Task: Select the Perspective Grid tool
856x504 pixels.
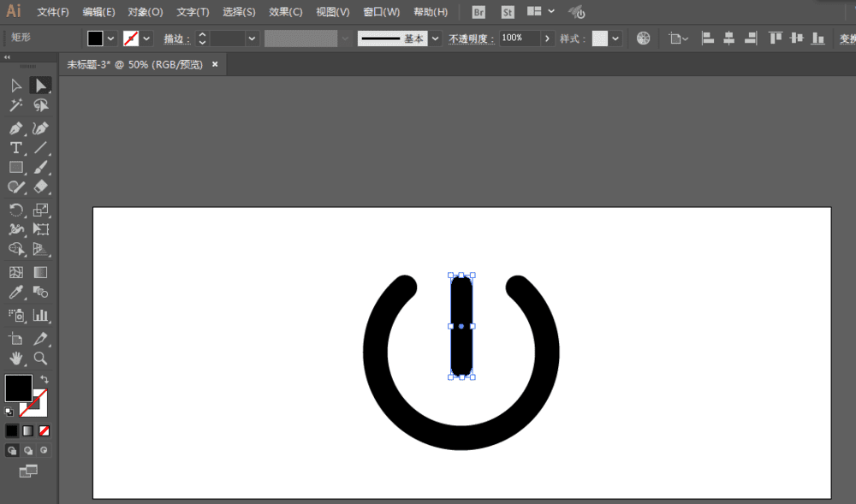Action: click(40, 249)
